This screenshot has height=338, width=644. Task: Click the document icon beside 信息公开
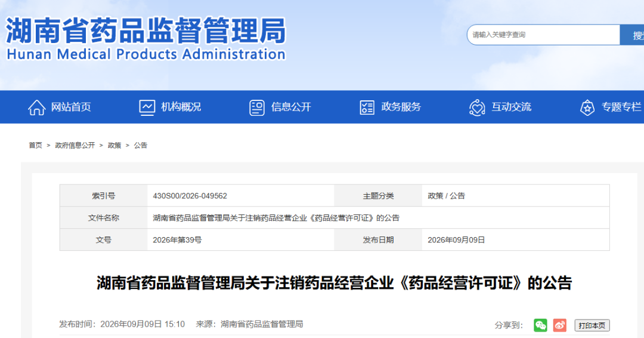point(257,107)
